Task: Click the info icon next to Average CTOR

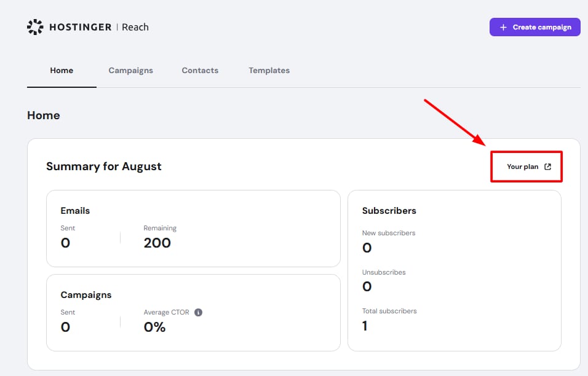Action: pos(198,312)
